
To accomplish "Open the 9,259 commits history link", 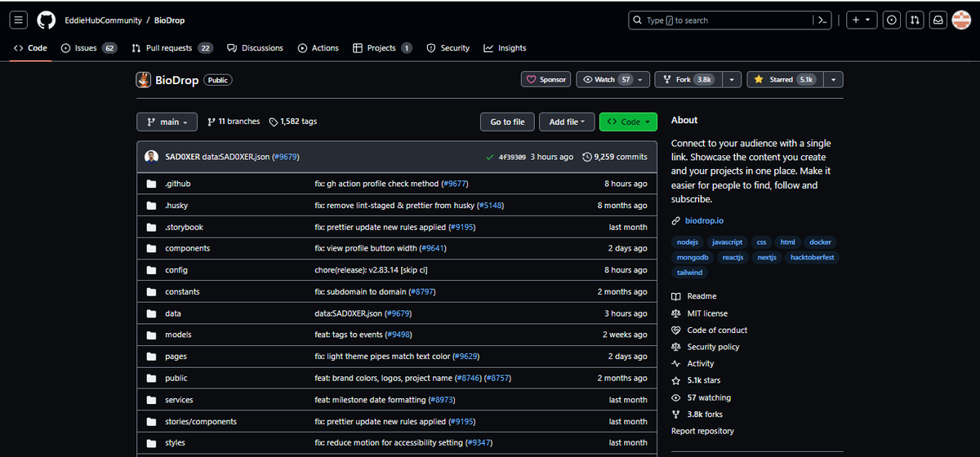I will [x=615, y=157].
